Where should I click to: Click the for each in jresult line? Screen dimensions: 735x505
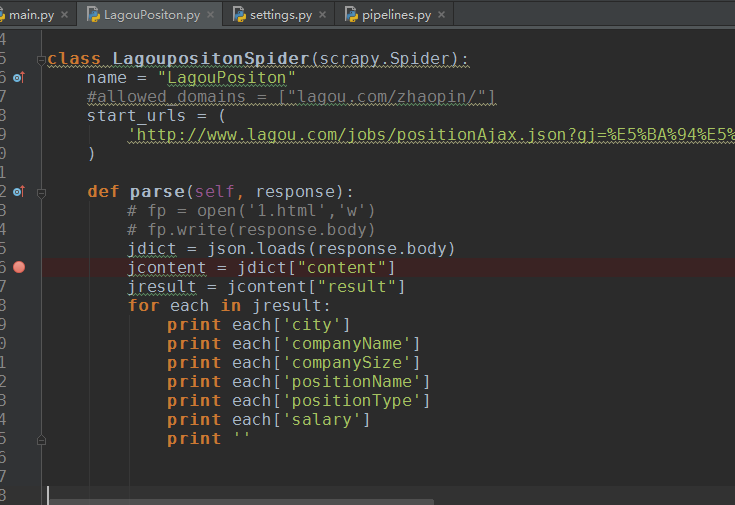click(229, 306)
